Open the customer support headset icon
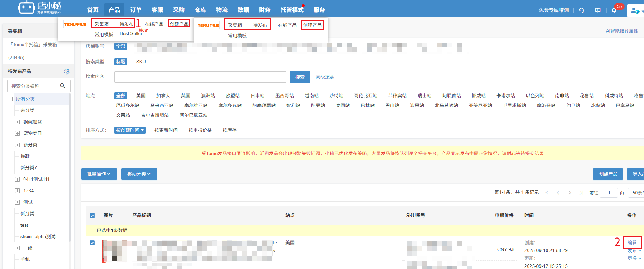 581,10
